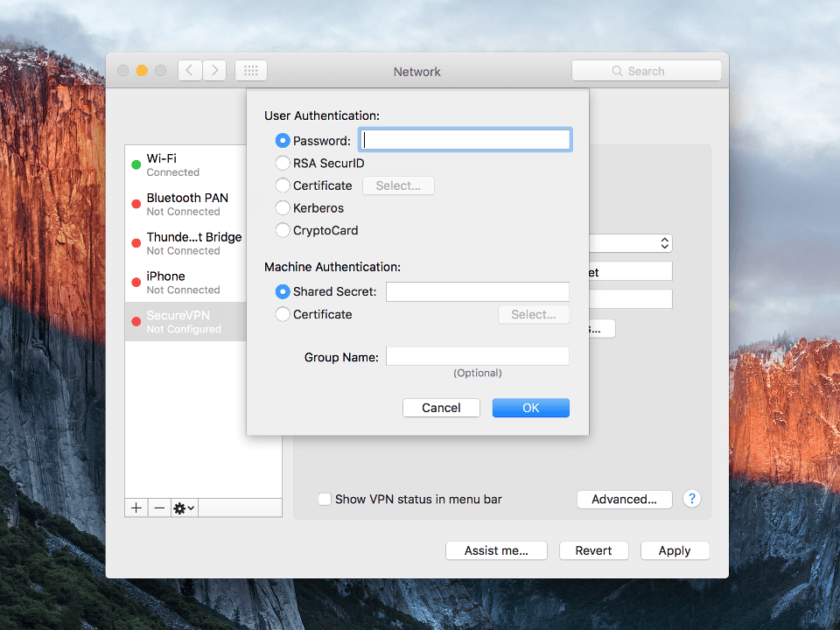Add a network service with the plus icon
The image size is (840, 630).
point(136,507)
